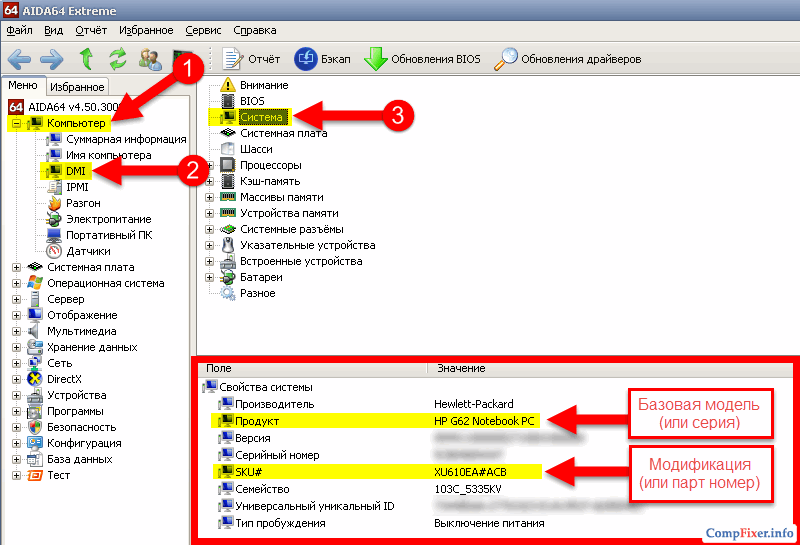This screenshot has width=800, height=545.
Task: Collapse the Компьютер tree node
Action: (x=16, y=123)
